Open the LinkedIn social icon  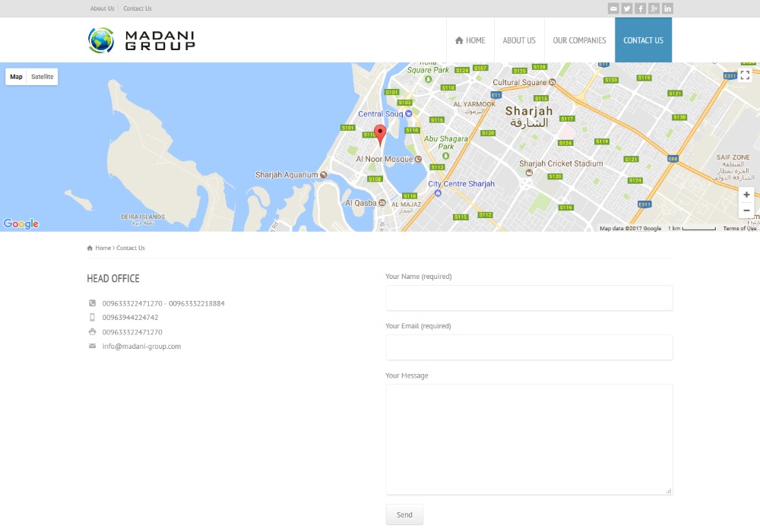click(667, 8)
